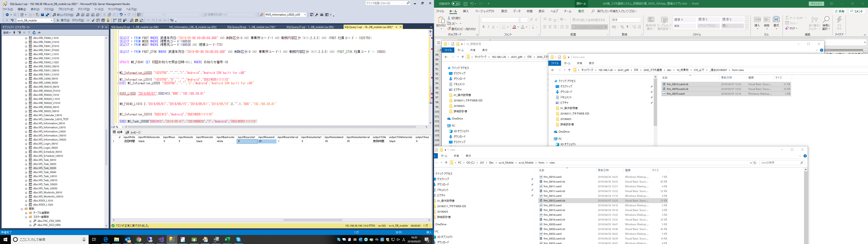Screen dimensions: 868x244
Task: Open ファイル tab in form view Explorer window
Action: [555, 63]
